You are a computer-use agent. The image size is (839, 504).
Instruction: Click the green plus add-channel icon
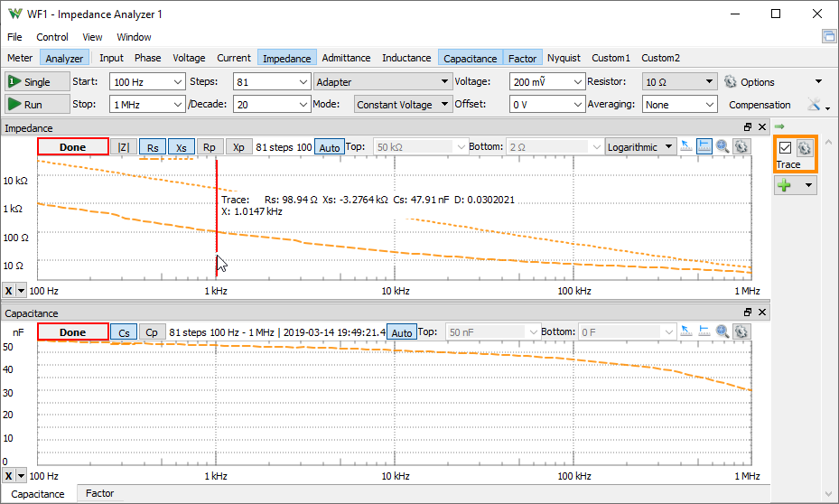(x=784, y=185)
